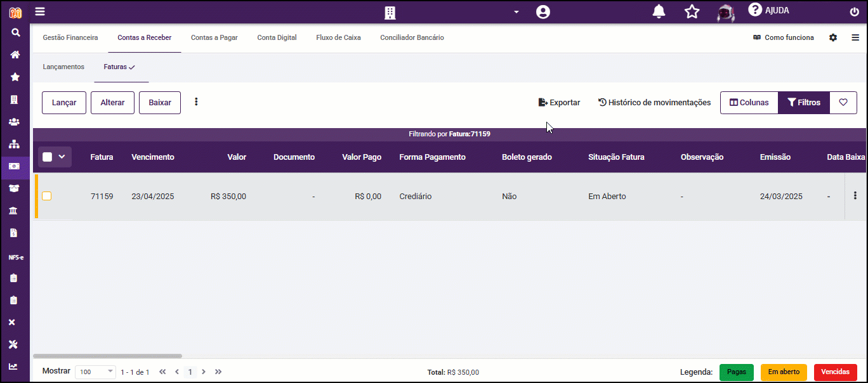
Task: Open the money bill finance icon in sidebar
Action: (15, 166)
